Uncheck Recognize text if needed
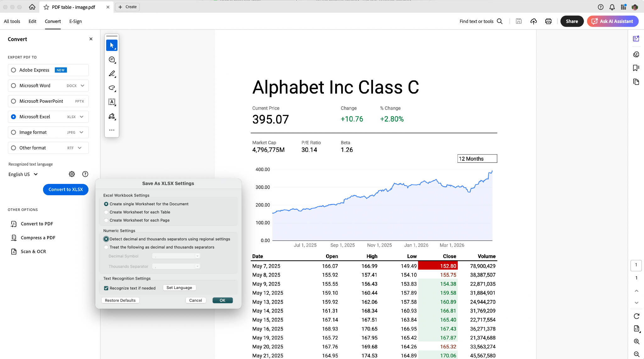Screen dimensions: 644x359 [x=106, y=288]
